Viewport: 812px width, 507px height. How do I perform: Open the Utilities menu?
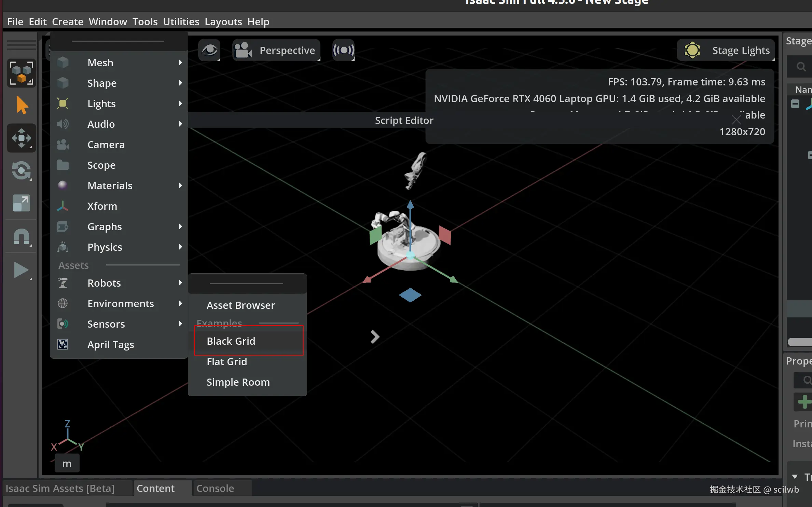click(181, 22)
